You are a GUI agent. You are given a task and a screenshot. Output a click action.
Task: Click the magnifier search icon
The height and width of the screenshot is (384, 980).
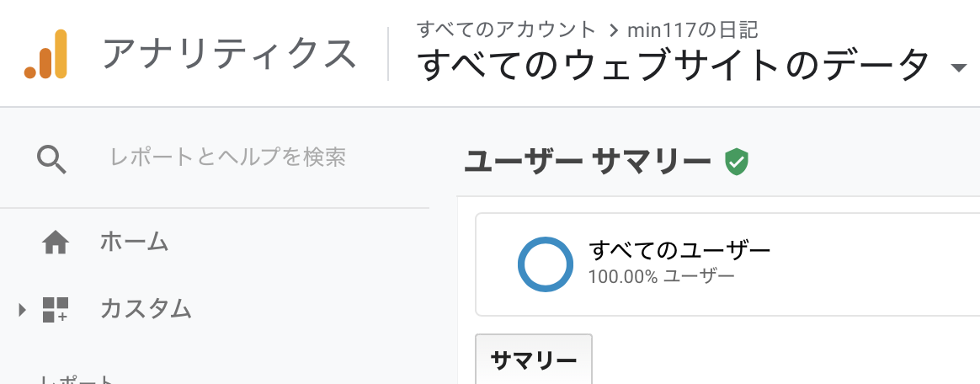point(52,157)
